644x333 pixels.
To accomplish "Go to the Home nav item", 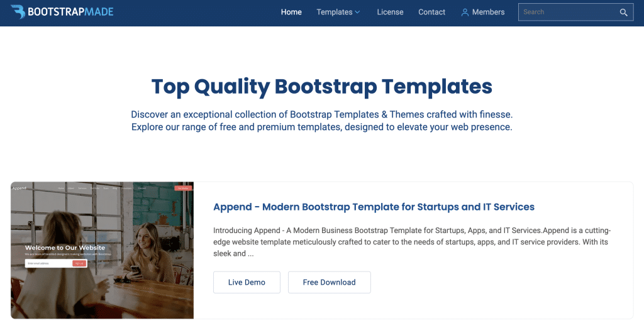I will coord(291,12).
